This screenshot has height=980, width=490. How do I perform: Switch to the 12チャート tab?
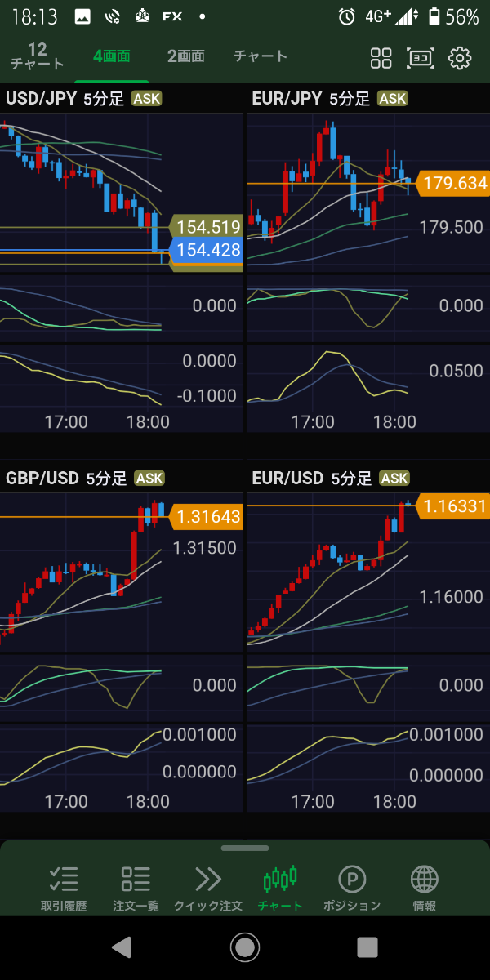coord(37,56)
